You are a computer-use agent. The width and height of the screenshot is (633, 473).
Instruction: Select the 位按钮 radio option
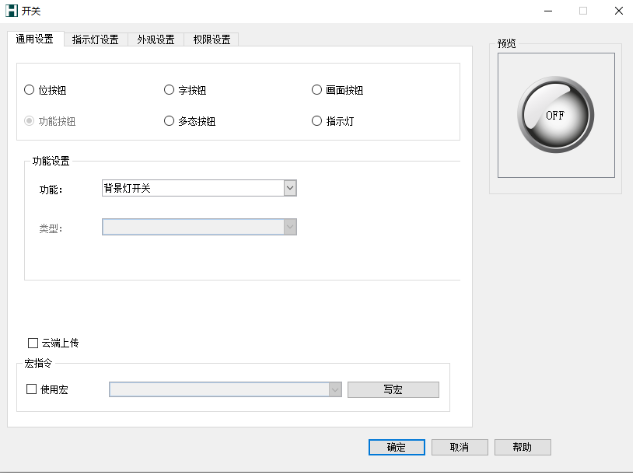pyautogui.click(x=28, y=90)
